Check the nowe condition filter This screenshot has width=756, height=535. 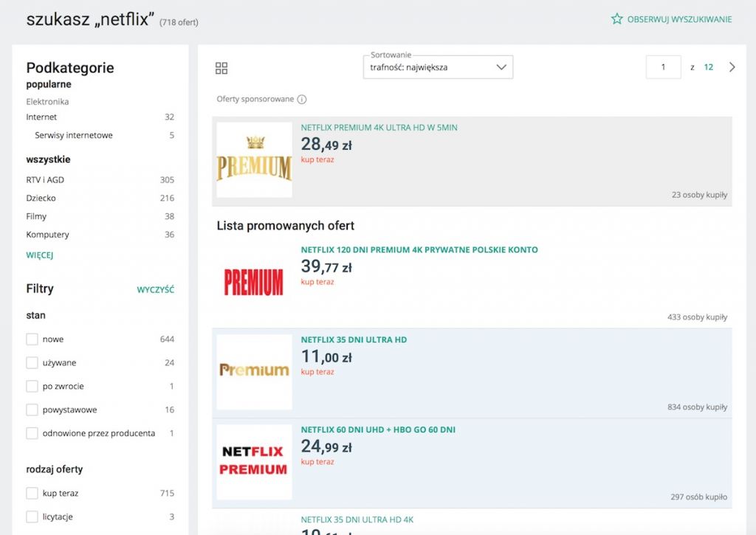point(32,339)
